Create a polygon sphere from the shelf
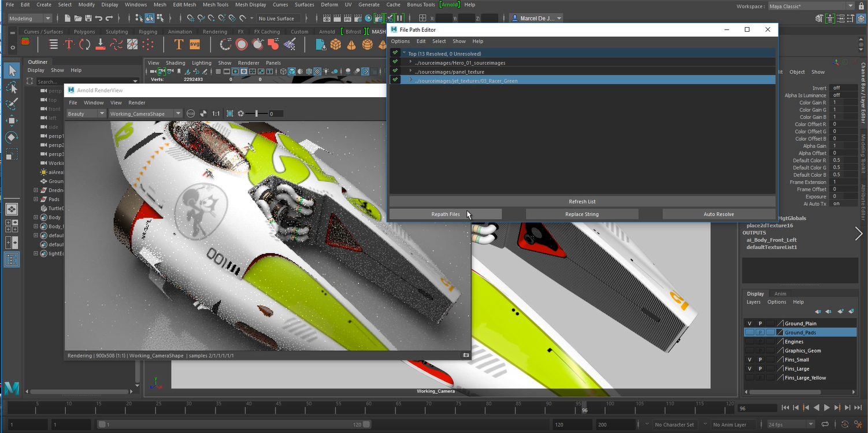 [368, 44]
